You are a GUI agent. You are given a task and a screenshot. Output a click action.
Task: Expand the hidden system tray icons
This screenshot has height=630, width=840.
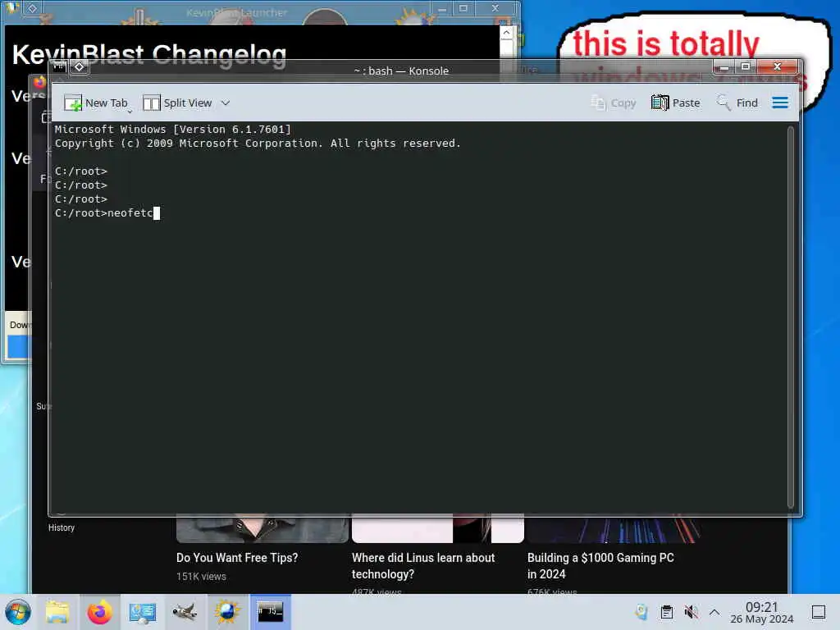(x=714, y=612)
